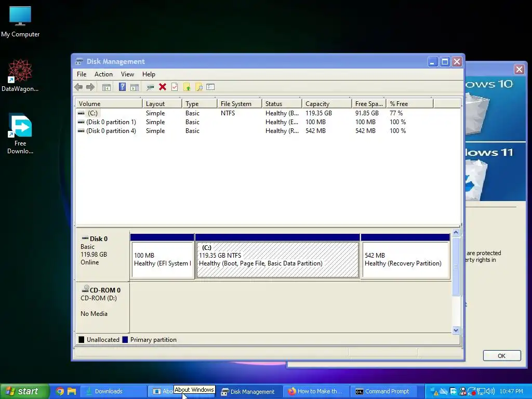Switch to the Firefox How to Make taskbar item
Screen dimensions: 532x399
click(315, 391)
